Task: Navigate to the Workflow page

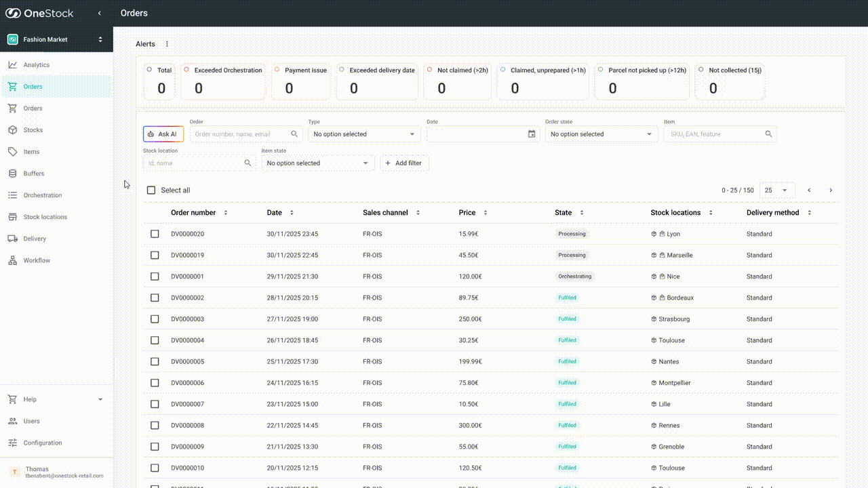Action: point(36,260)
